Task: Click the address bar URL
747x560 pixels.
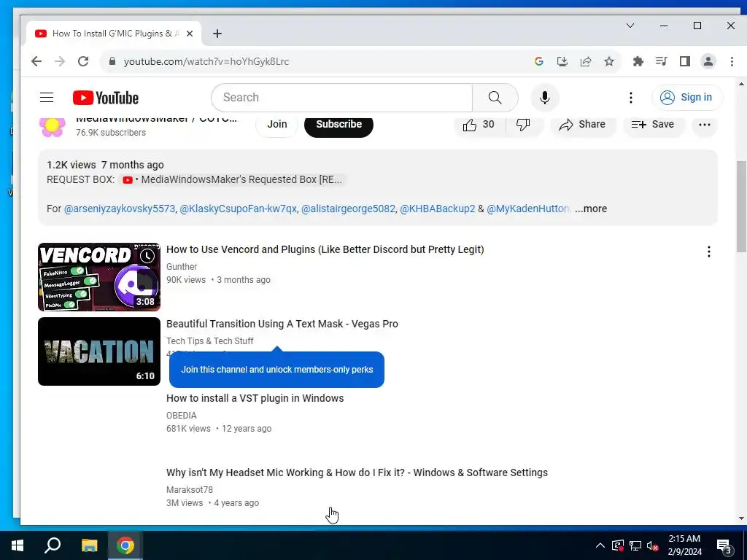Action: 206,61
